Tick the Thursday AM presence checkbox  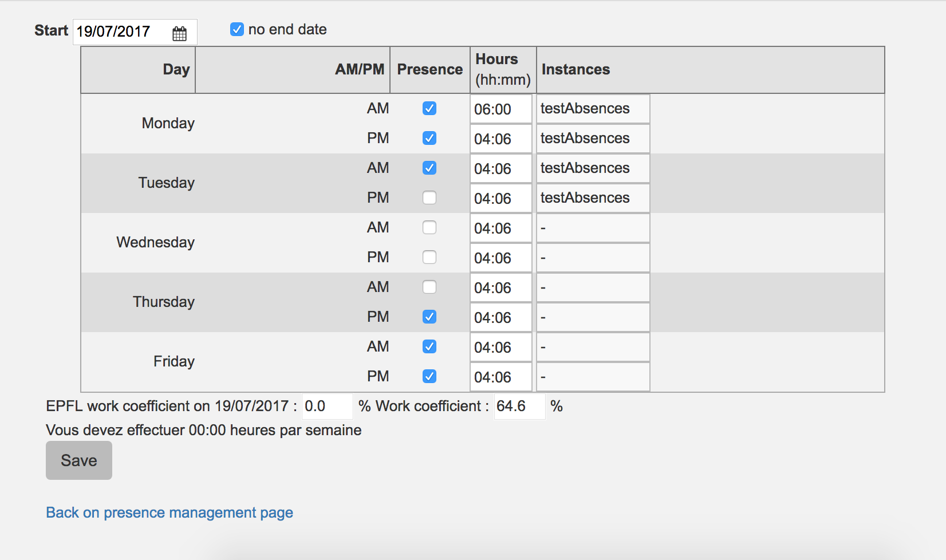pos(429,287)
